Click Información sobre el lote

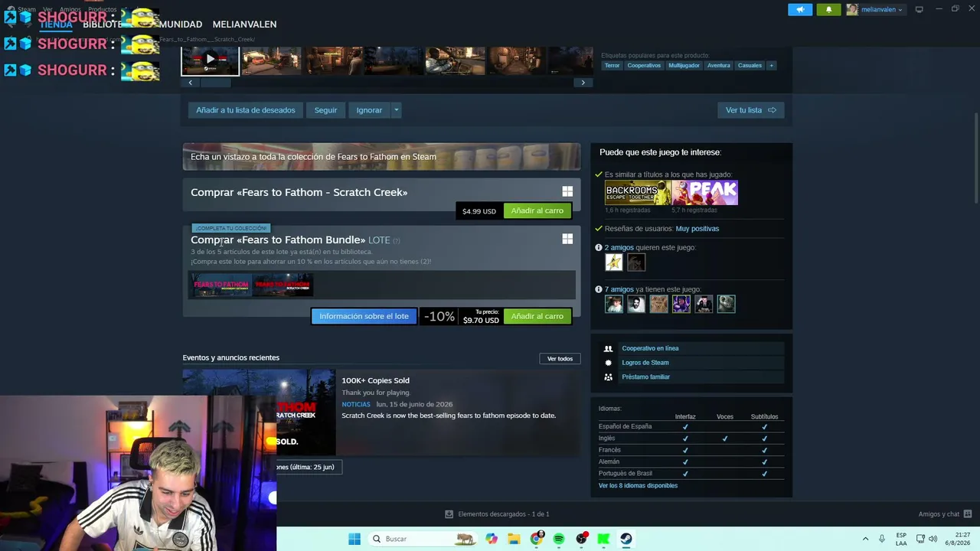tap(364, 316)
